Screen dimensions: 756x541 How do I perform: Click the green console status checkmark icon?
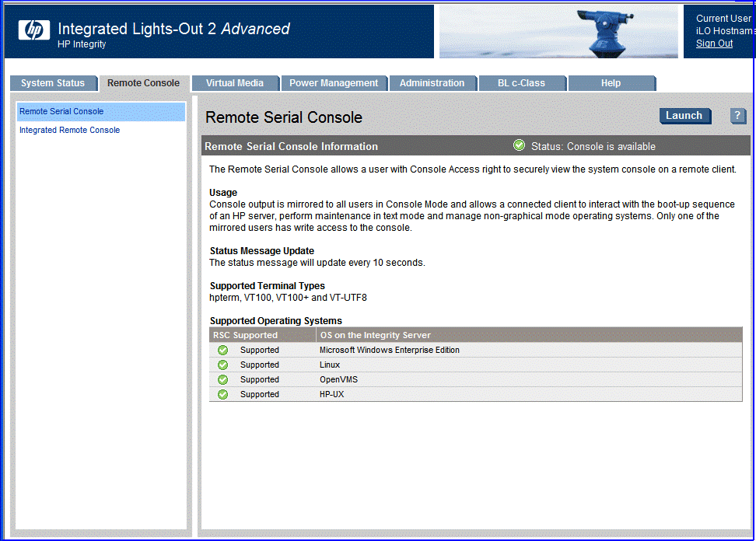tap(519, 145)
